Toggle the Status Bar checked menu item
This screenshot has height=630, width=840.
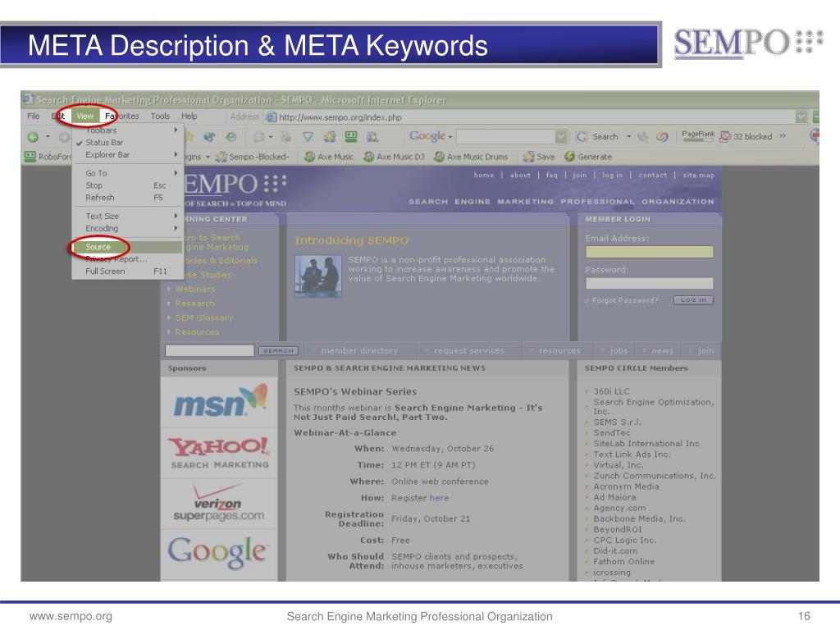pyautogui.click(x=127, y=143)
